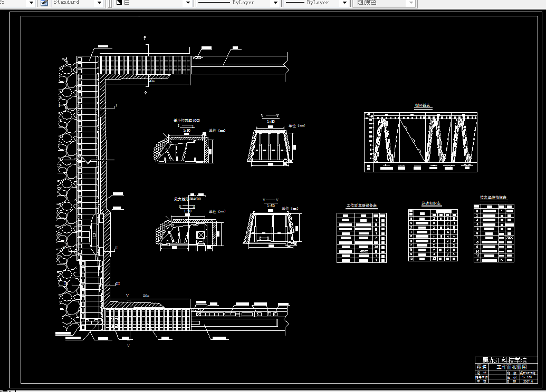Screen dimensions: 546x392
Task: Pick the 20m dimension near top roadway
Action: click(x=151, y=81)
